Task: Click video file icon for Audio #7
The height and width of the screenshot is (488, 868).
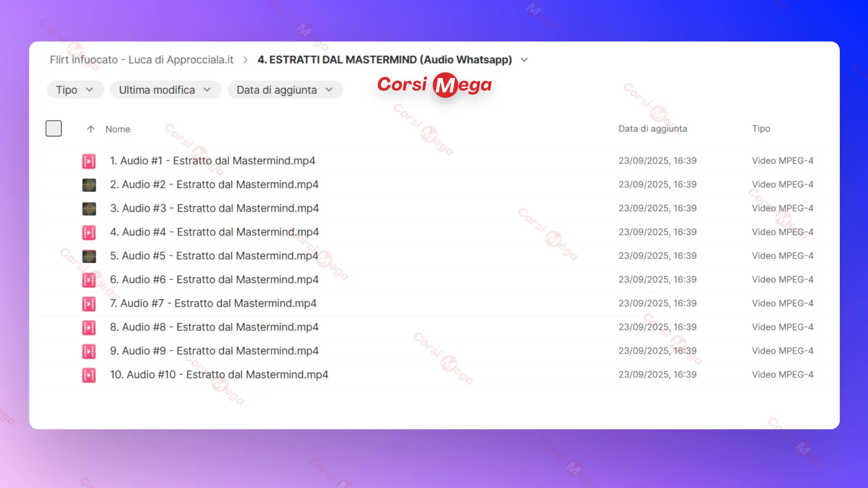Action: [x=89, y=304]
